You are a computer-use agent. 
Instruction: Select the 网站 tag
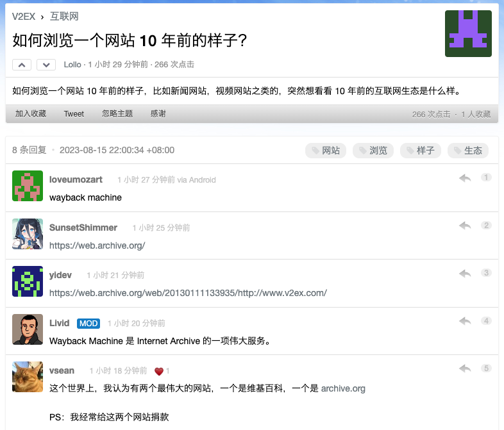coord(325,151)
